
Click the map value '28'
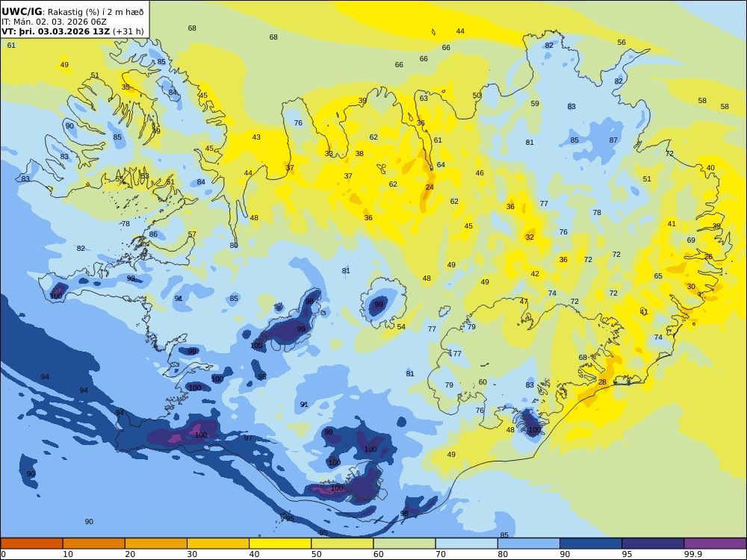coord(602,382)
